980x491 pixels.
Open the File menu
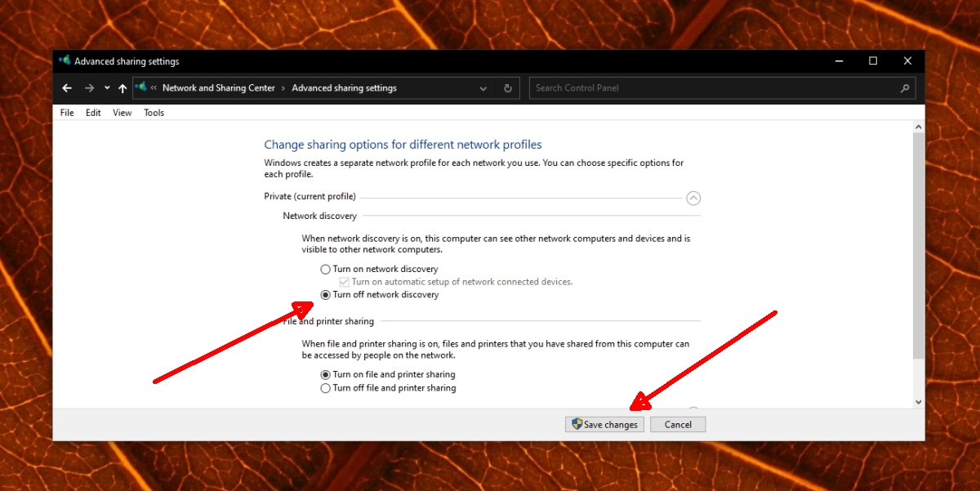click(x=67, y=113)
